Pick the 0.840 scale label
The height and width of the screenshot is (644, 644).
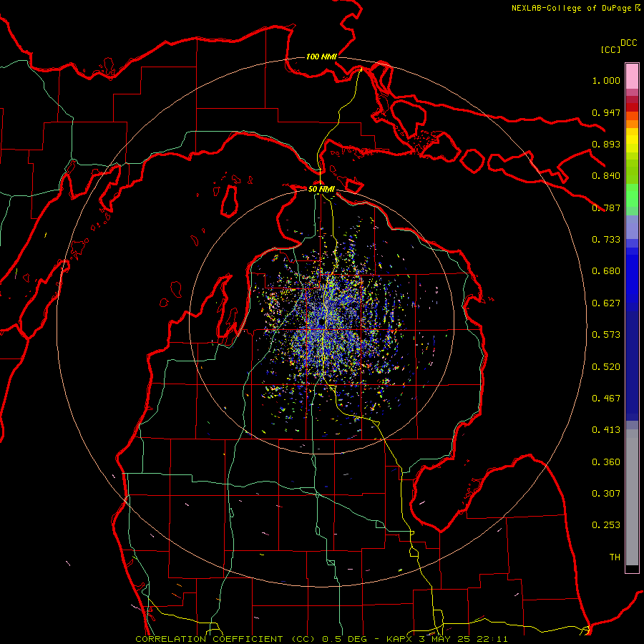pos(606,176)
